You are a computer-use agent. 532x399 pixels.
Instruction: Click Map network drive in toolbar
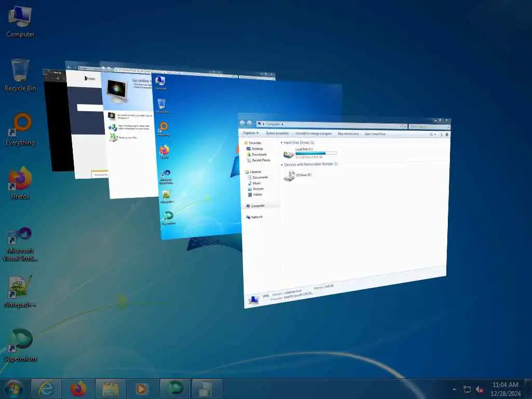(x=348, y=134)
